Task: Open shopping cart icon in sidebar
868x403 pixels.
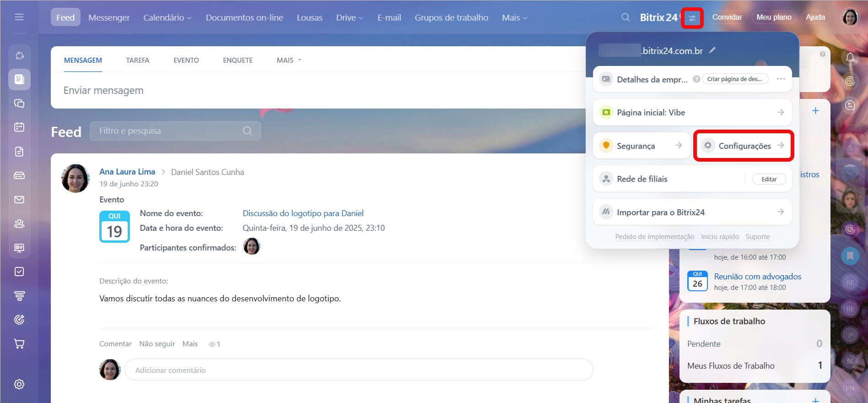Action: tap(19, 343)
